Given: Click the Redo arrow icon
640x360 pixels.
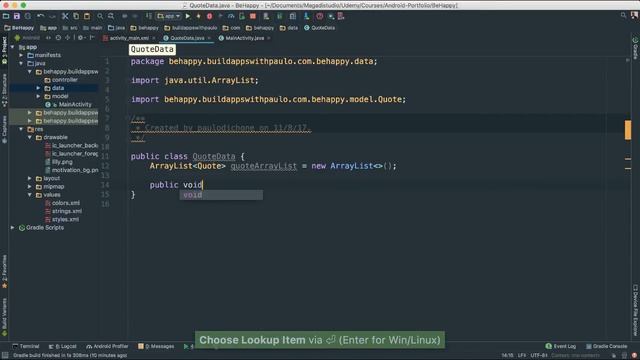Looking at the screenshot, I should click(x=52, y=16).
